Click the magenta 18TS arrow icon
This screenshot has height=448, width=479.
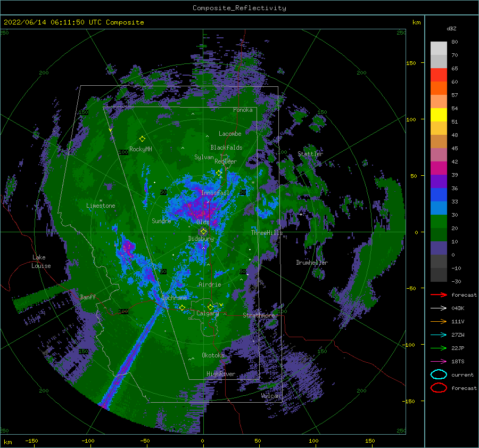(x=439, y=362)
